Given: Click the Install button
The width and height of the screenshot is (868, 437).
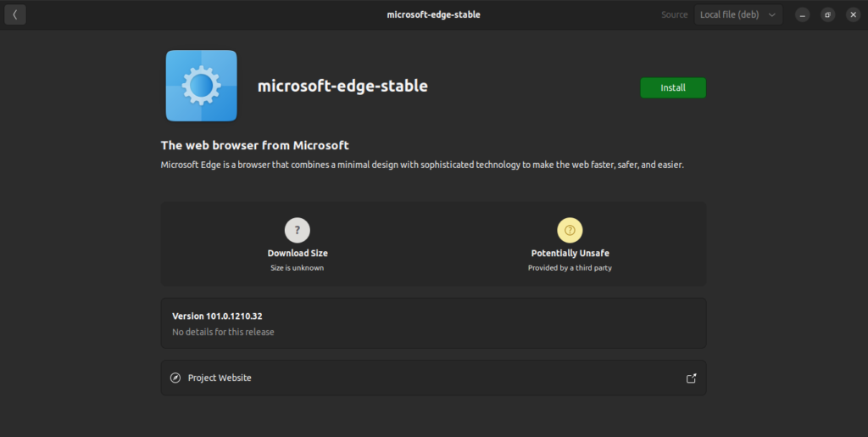Looking at the screenshot, I should pos(672,87).
